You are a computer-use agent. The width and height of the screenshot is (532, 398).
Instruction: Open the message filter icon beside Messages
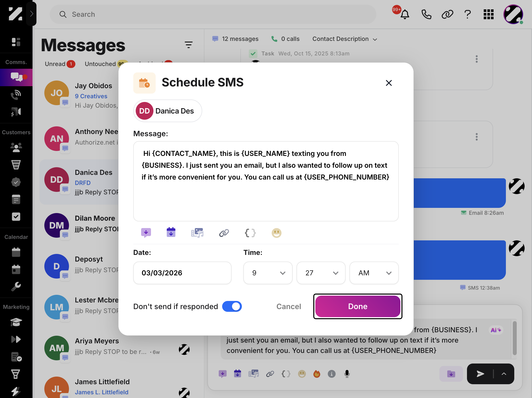pyautogui.click(x=188, y=45)
